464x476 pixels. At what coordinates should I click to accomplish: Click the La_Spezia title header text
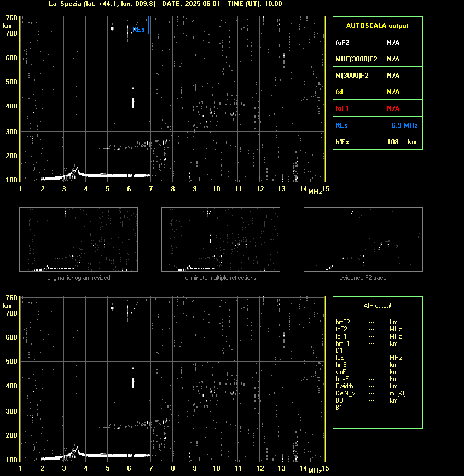click(165, 4)
